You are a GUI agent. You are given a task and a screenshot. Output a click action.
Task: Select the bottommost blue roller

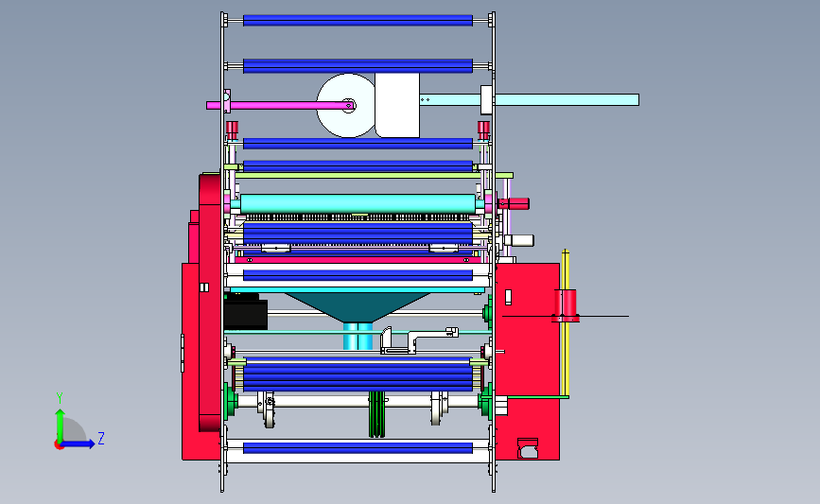click(x=358, y=448)
